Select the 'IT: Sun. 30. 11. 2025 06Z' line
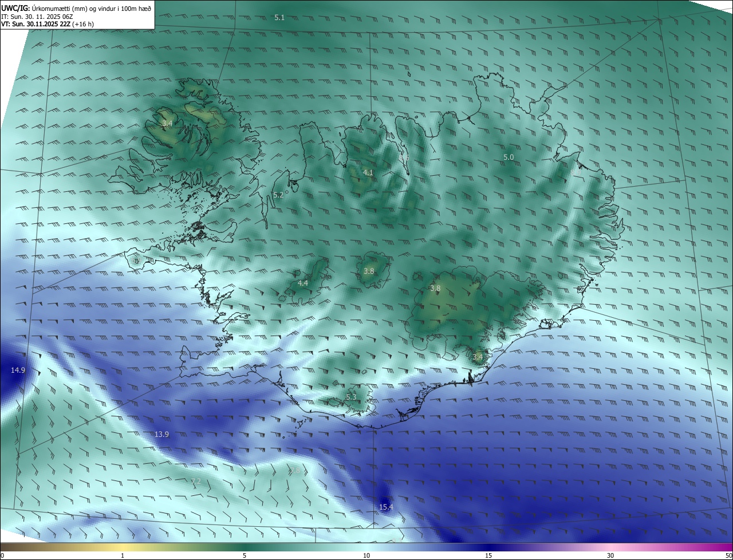This screenshot has width=733, height=560. [x=37, y=17]
